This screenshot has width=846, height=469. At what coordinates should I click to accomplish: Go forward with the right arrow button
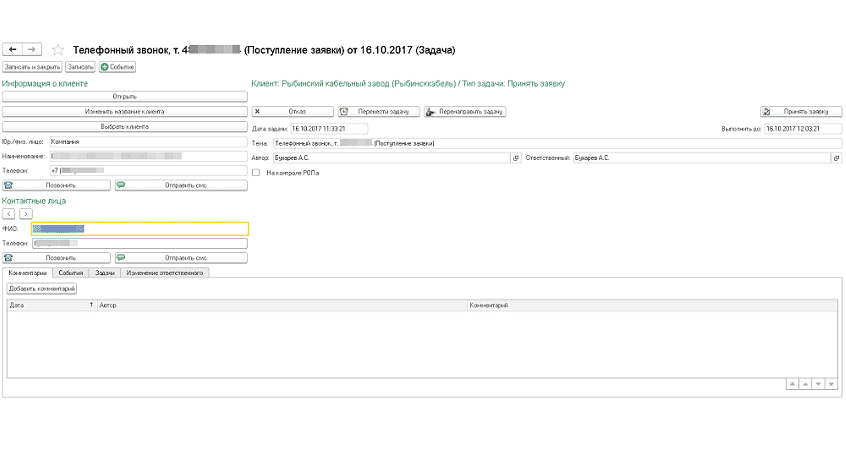(32, 50)
